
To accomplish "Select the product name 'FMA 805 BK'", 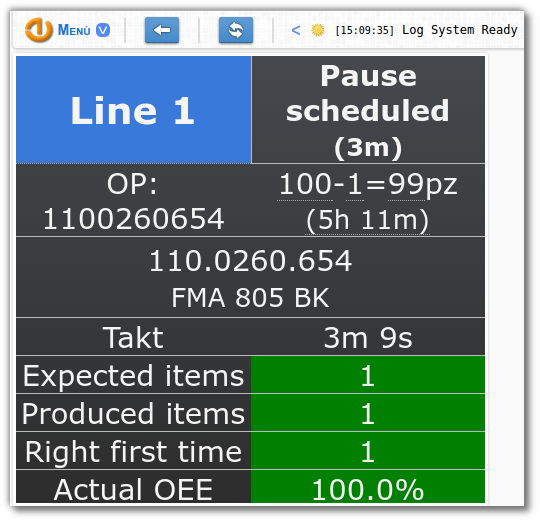I will (x=250, y=297).
